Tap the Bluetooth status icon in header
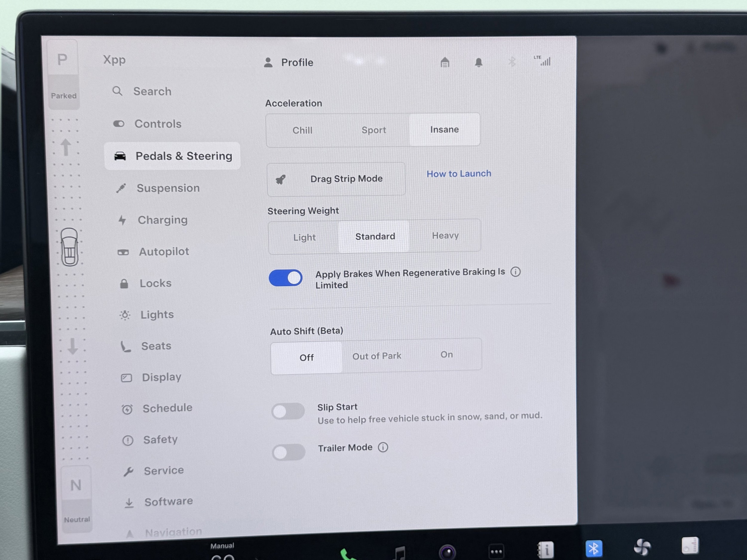The height and width of the screenshot is (560, 747). (x=512, y=62)
